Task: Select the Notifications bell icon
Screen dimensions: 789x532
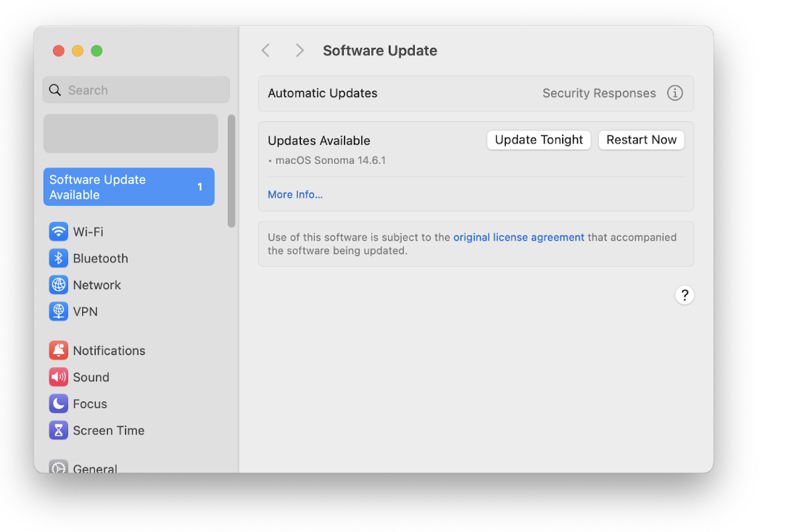Action: click(59, 350)
